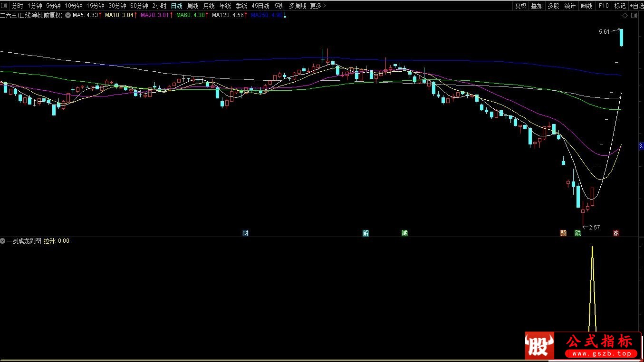Open the 复权 adjustment menu
Viewport: 644px width, 362px height.
[x=521, y=6]
